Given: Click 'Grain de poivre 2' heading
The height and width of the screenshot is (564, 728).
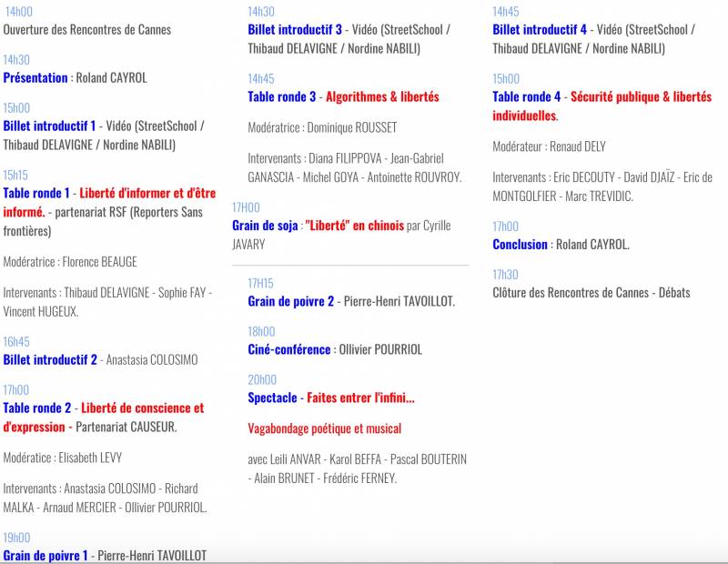Looking at the screenshot, I should (290, 301).
